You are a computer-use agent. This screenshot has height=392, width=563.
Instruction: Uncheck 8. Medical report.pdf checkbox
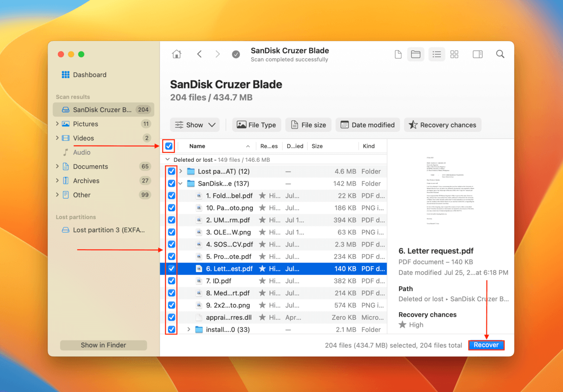[171, 293]
